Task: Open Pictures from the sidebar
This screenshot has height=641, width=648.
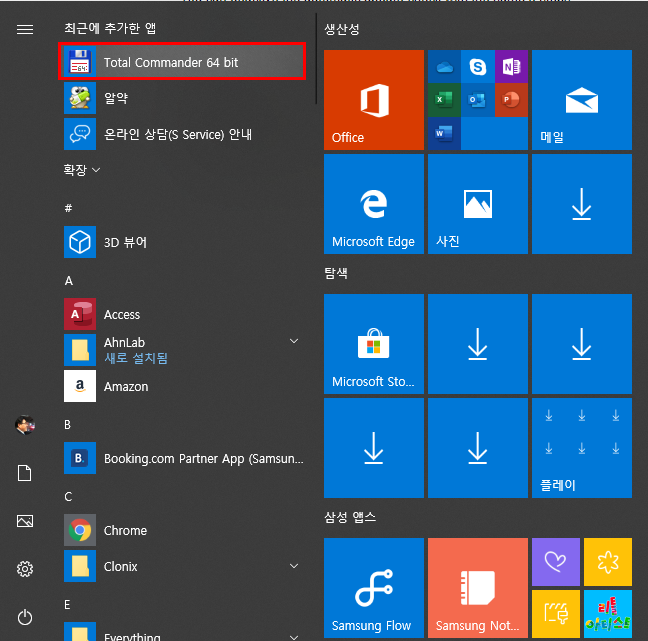Action: (25, 521)
